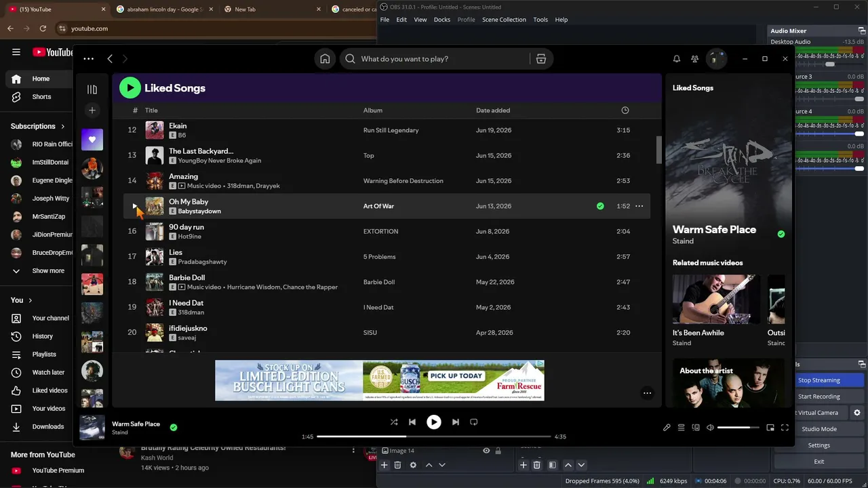Click Stop Streaming in OBS
The image size is (868, 488).
click(819, 380)
